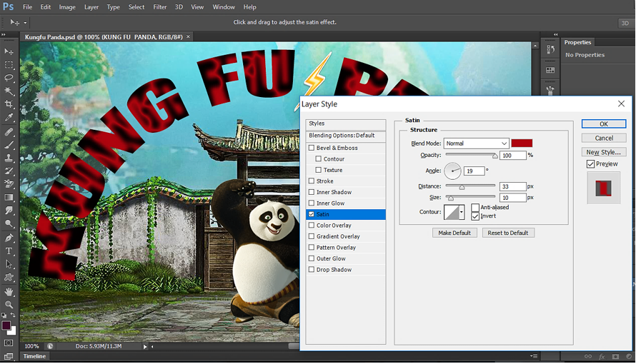This screenshot has width=636, height=364.
Task: Click the 3D workspace button in options bar
Action: pyautogui.click(x=625, y=23)
